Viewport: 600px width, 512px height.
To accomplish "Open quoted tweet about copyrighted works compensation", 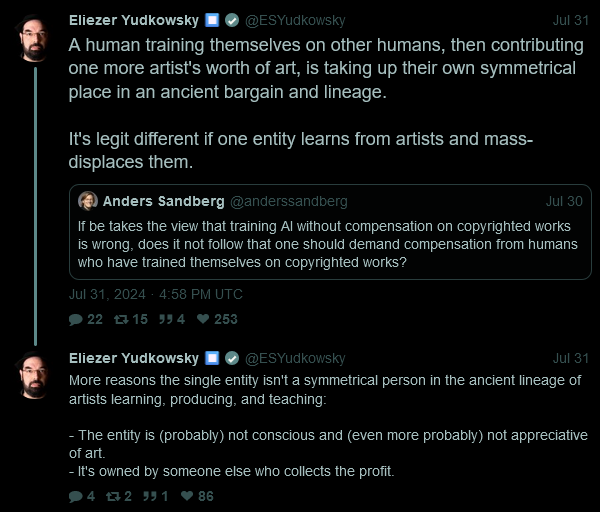I will pyautogui.click(x=330, y=232).
